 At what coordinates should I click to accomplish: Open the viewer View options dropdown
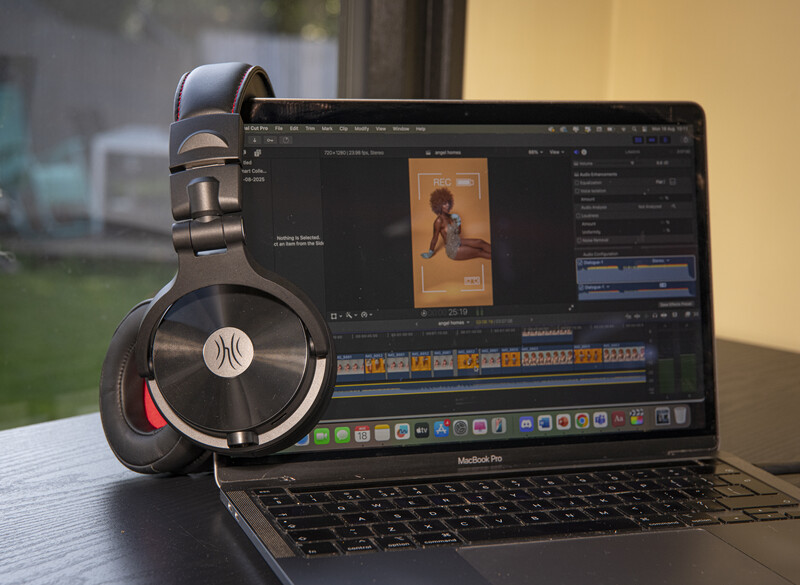[x=557, y=152]
